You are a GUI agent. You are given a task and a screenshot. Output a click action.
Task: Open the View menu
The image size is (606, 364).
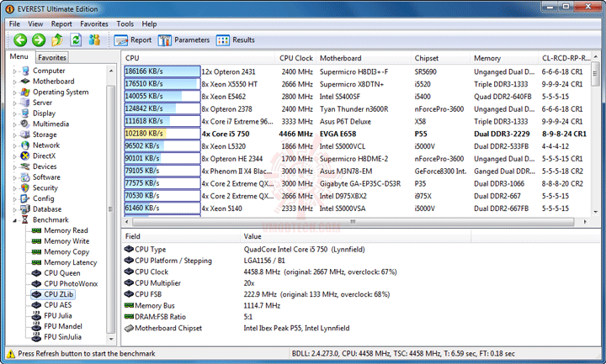[x=35, y=24]
